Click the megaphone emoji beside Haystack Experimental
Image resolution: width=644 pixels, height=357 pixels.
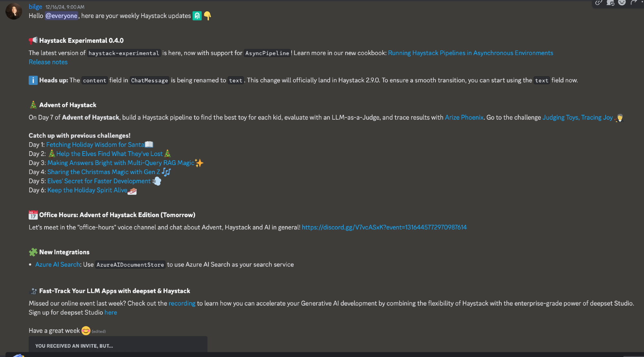[x=33, y=41]
